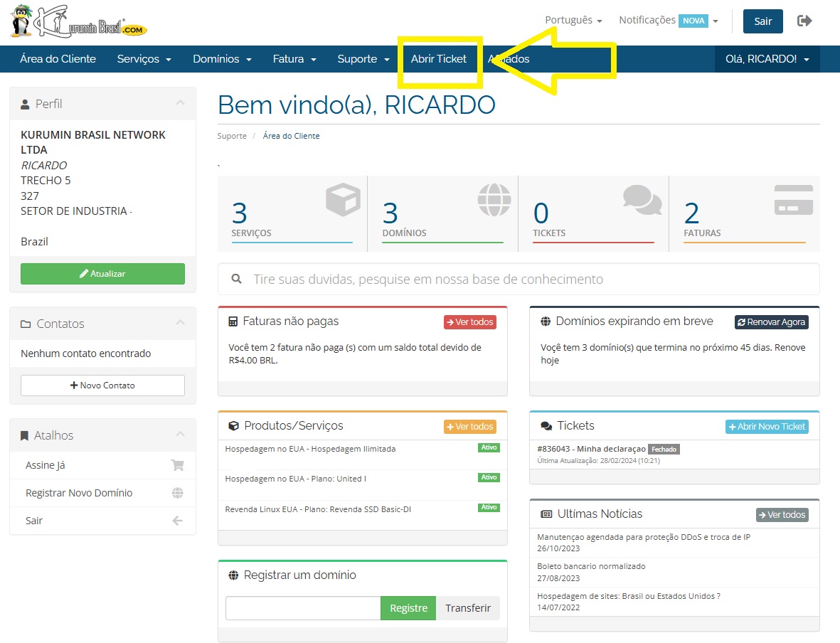Collapse the Perfil panel chevron
This screenshot has height=643, width=840.
(181, 104)
